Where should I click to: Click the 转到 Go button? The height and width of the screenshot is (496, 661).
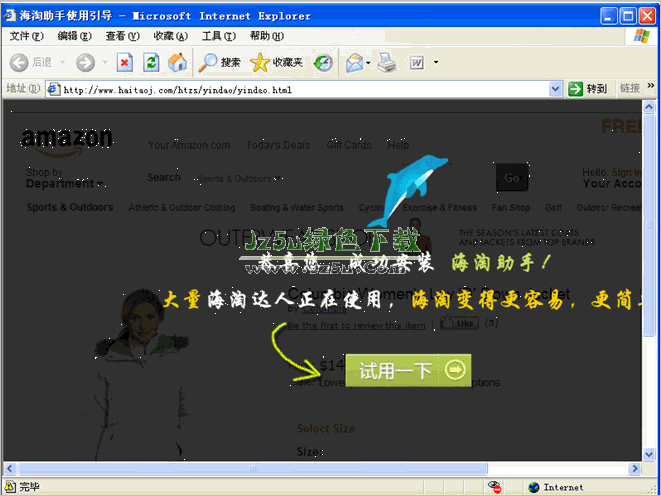coord(588,89)
